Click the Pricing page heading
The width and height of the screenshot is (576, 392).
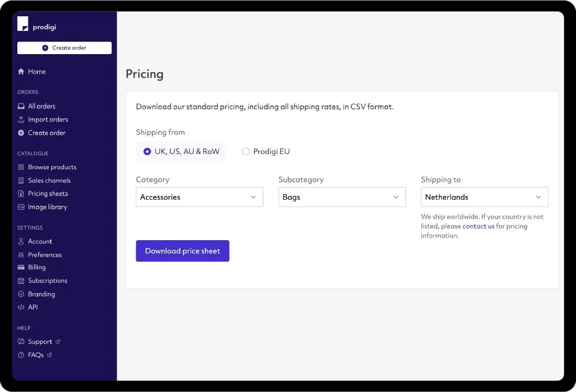click(x=145, y=74)
